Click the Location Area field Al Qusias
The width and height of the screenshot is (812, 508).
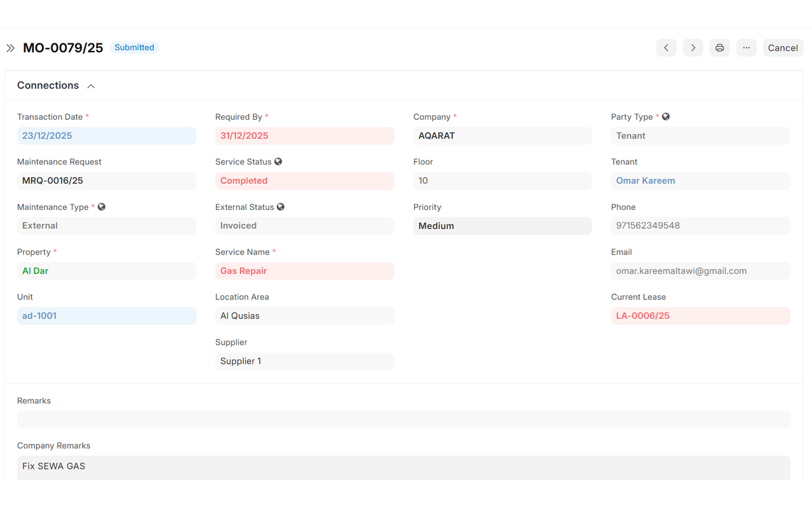(304, 316)
